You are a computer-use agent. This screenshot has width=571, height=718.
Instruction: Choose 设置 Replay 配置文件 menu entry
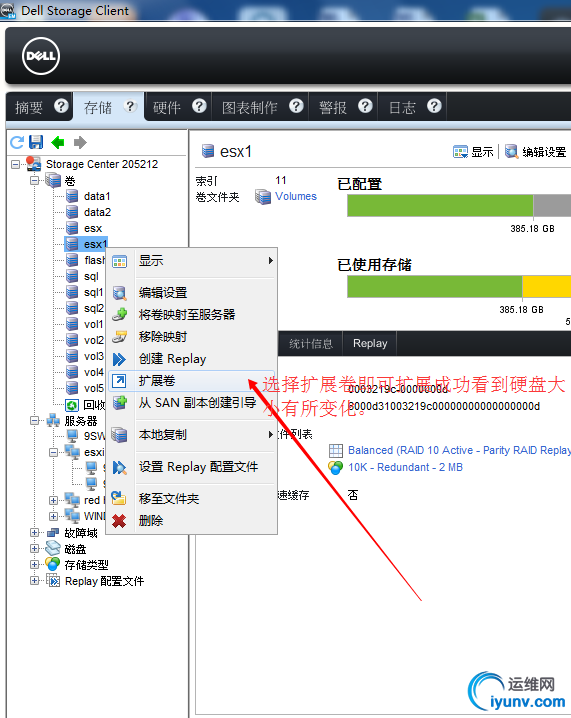pyautogui.click(x=192, y=467)
